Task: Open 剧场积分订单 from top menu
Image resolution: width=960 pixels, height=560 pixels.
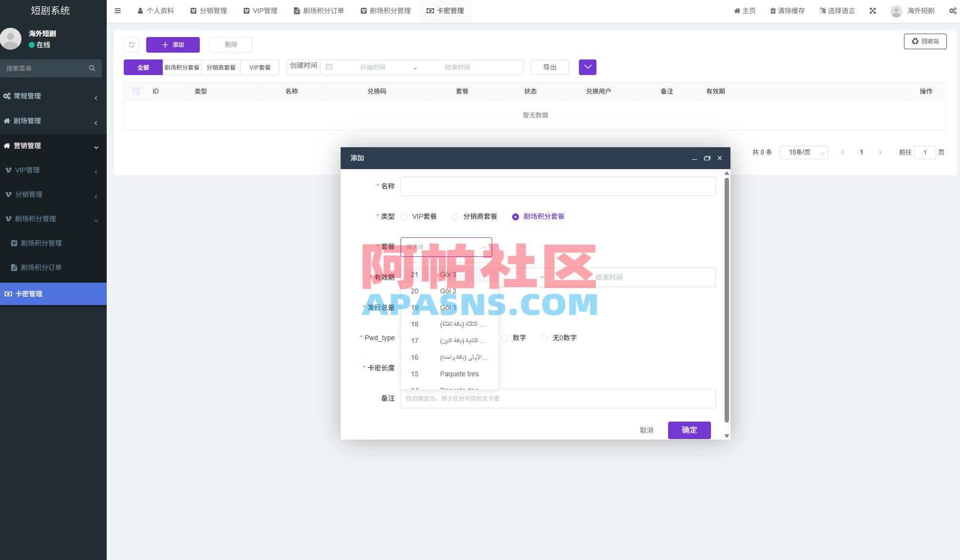Action: tap(319, 10)
